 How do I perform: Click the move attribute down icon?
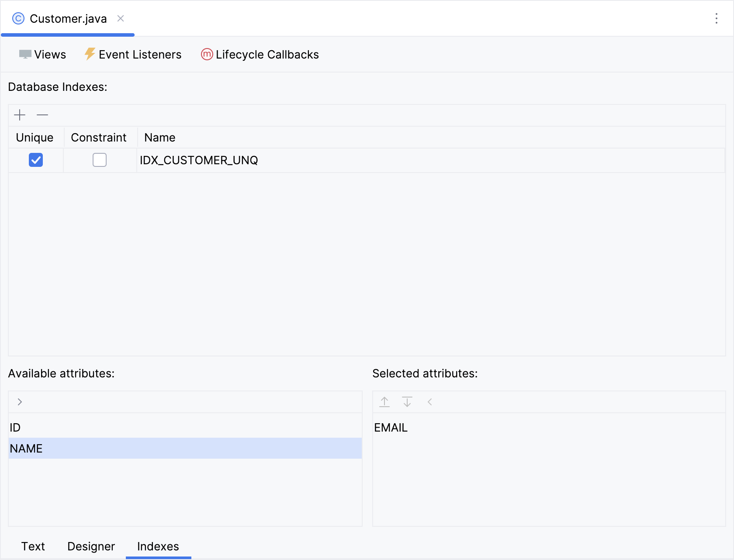[x=407, y=402]
